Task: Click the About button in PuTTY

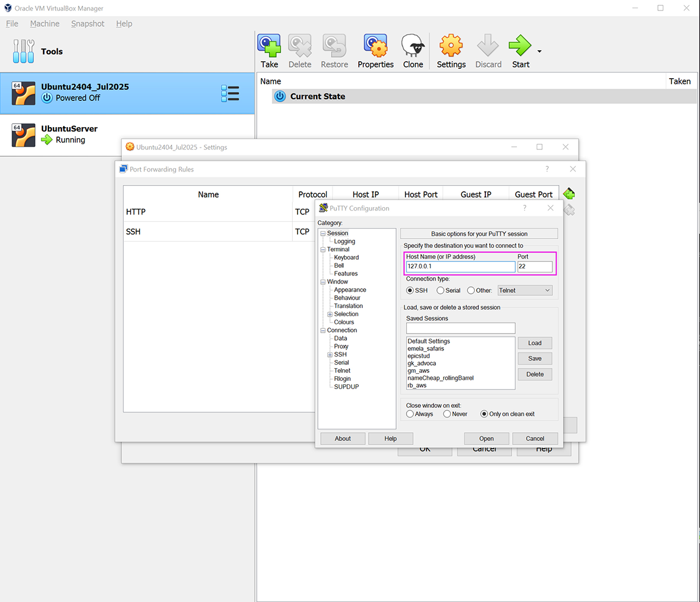Action: [343, 439]
